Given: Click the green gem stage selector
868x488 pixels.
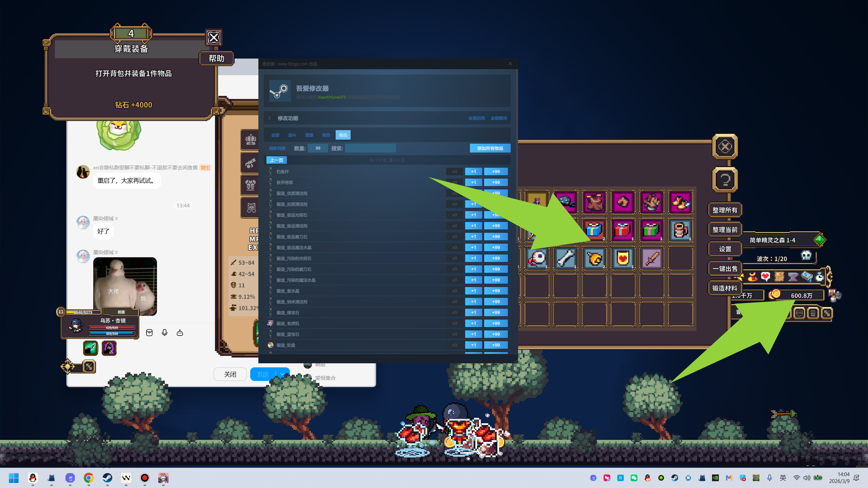Looking at the screenshot, I should click(820, 240).
